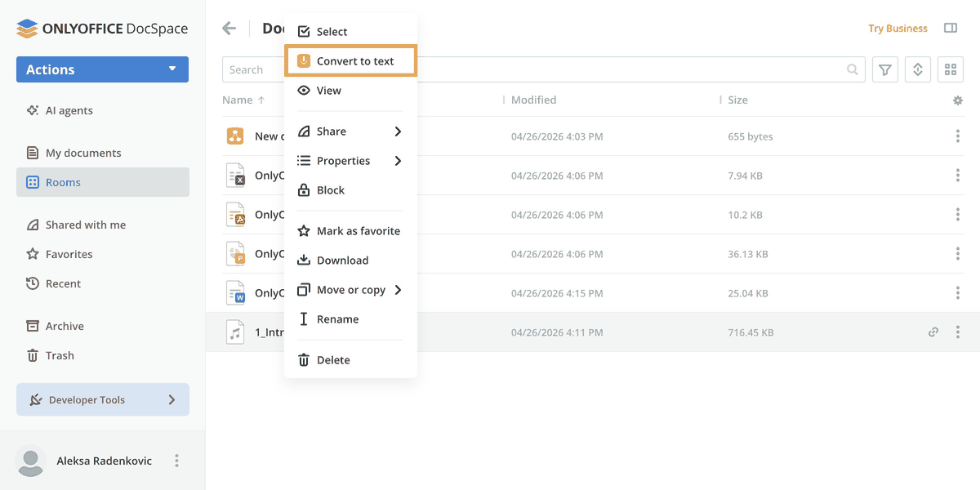Viewport: 980px width, 490px height.
Task: Click the Try Business link
Action: pos(898,29)
